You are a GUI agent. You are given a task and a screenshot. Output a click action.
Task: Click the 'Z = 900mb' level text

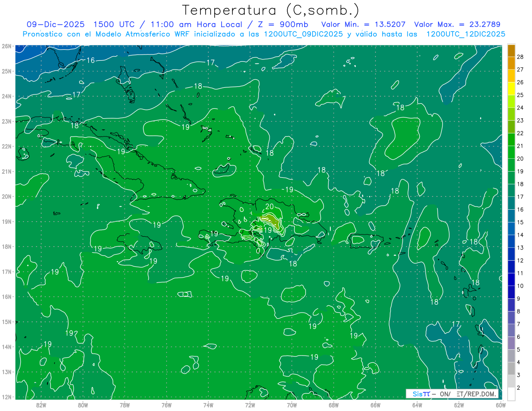pyautogui.click(x=282, y=25)
